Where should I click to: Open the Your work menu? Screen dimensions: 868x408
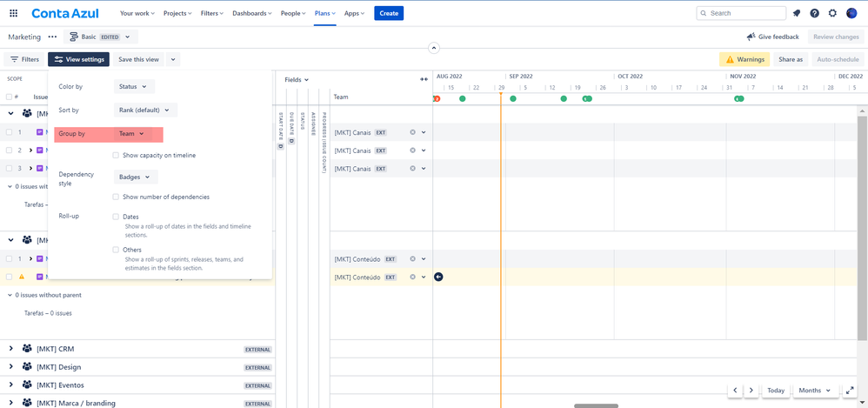[x=137, y=13]
